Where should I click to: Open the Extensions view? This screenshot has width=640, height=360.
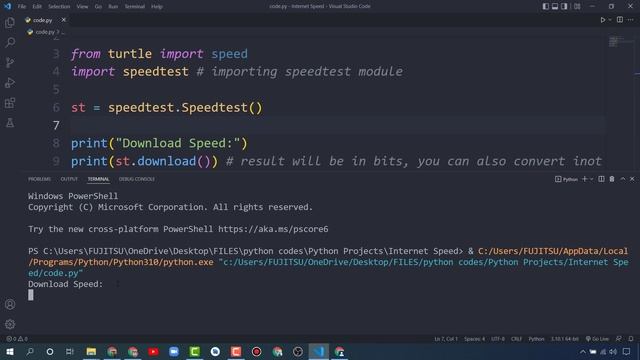(10, 102)
